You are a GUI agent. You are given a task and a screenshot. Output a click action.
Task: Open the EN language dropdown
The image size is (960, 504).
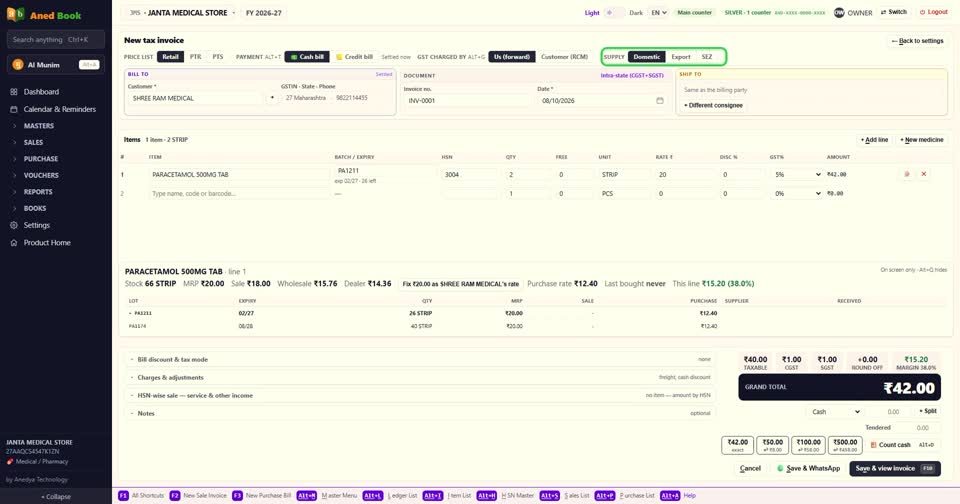point(658,13)
